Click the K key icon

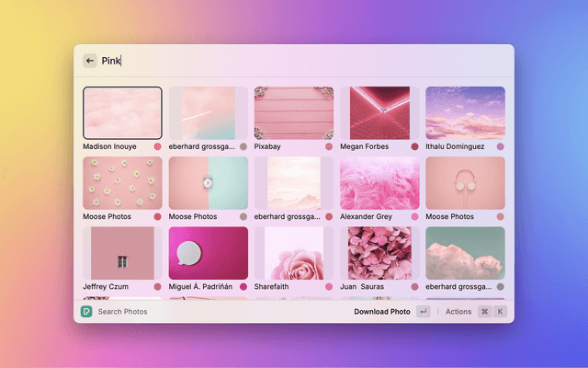pyautogui.click(x=501, y=312)
